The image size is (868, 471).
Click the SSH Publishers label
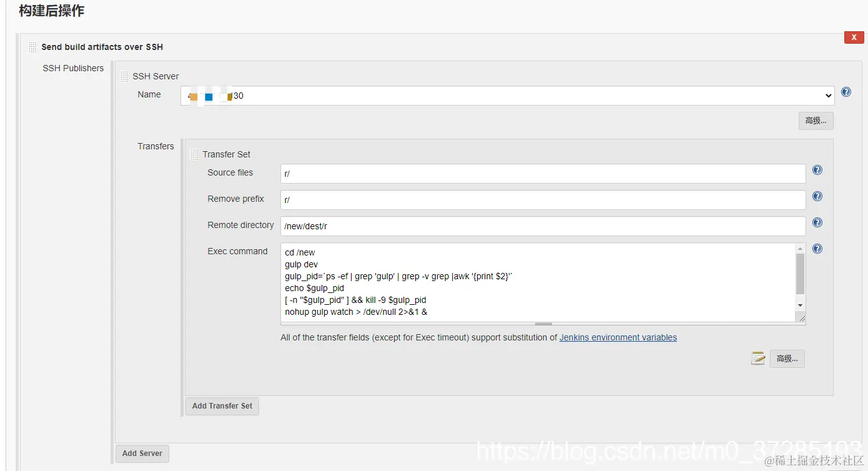click(73, 68)
